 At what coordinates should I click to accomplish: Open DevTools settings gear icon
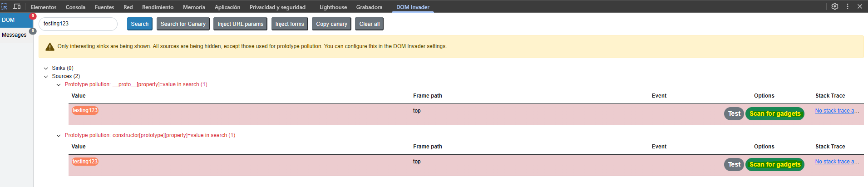(834, 6)
